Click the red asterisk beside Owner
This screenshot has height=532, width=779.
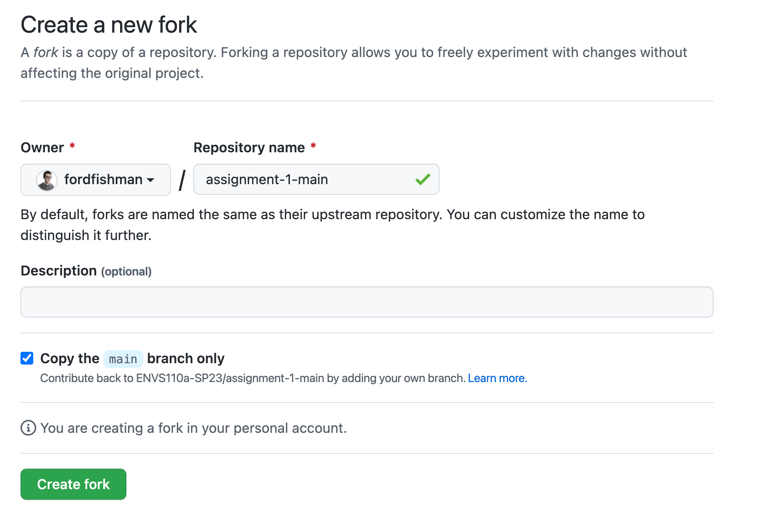click(72, 146)
